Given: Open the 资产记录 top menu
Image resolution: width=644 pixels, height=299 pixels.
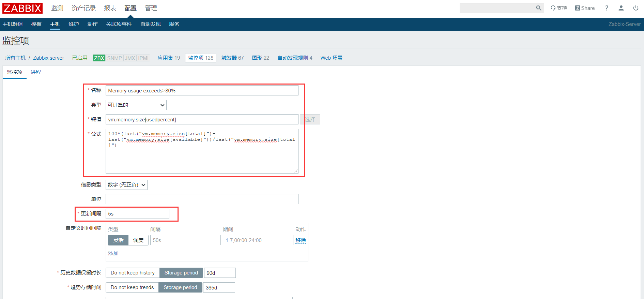Looking at the screenshot, I should coord(83,8).
